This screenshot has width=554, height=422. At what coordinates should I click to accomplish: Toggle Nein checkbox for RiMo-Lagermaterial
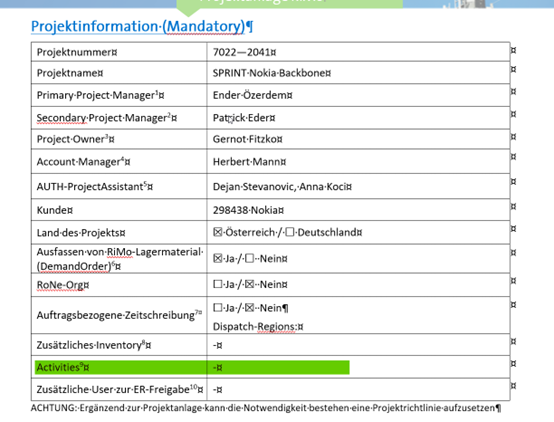point(249,258)
